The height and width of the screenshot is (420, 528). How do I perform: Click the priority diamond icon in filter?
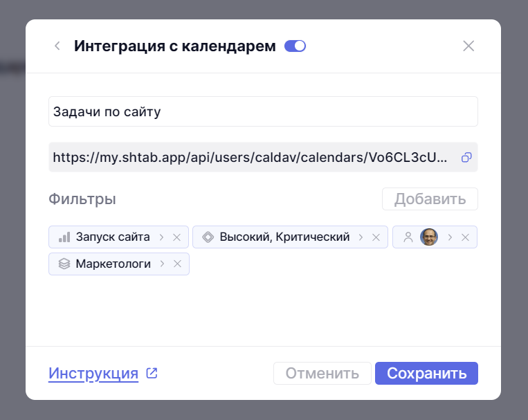[208, 237]
